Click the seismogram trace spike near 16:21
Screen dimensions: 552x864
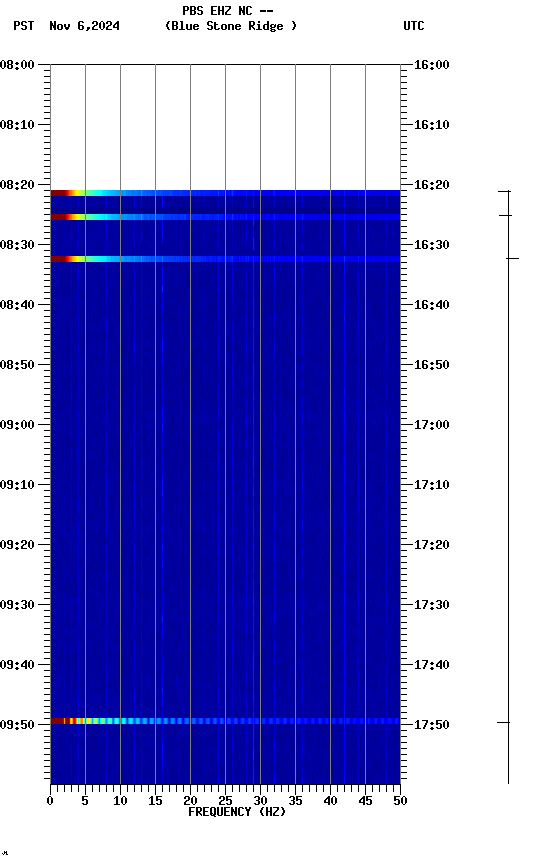(505, 191)
